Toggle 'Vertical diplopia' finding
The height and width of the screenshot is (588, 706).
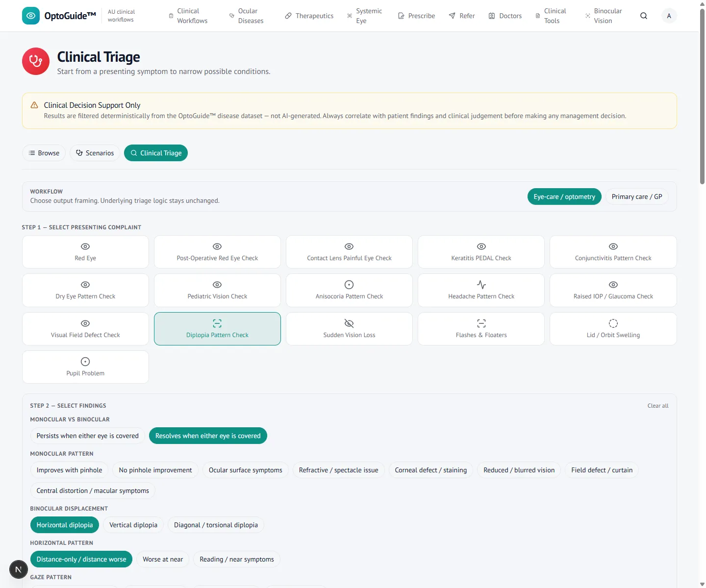click(x=133, y=525)
